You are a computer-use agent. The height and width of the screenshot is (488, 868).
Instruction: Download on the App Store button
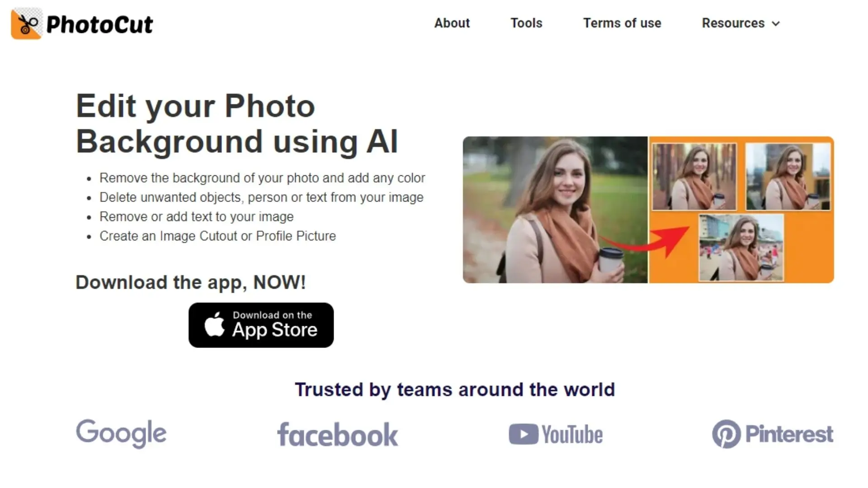click(261, 325)
